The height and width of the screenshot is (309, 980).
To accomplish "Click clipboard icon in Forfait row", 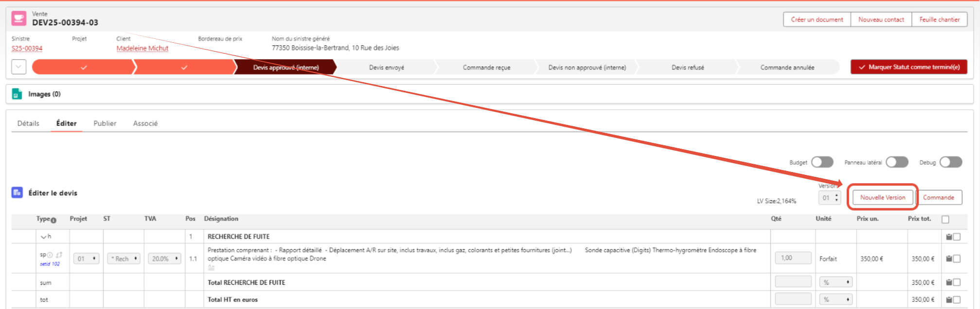I will (x=949, y=258).
